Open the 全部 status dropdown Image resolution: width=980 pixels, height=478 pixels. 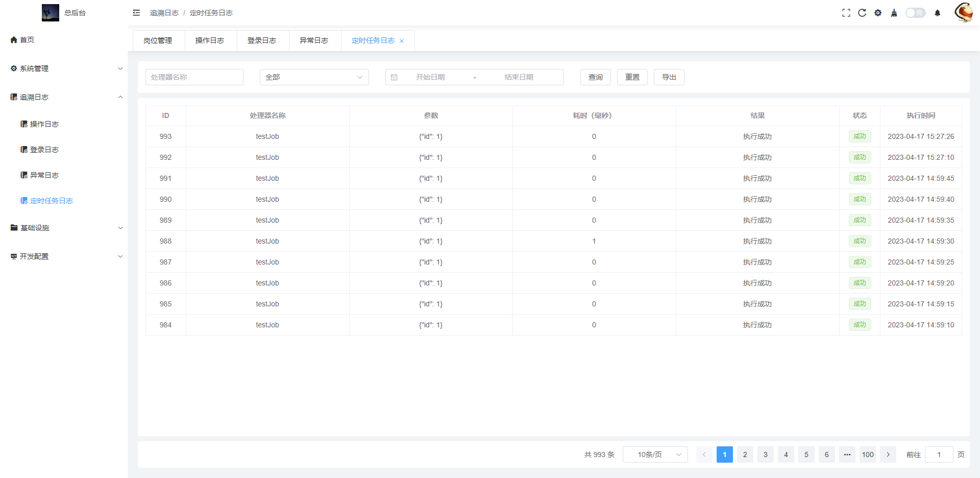(314, 77)
